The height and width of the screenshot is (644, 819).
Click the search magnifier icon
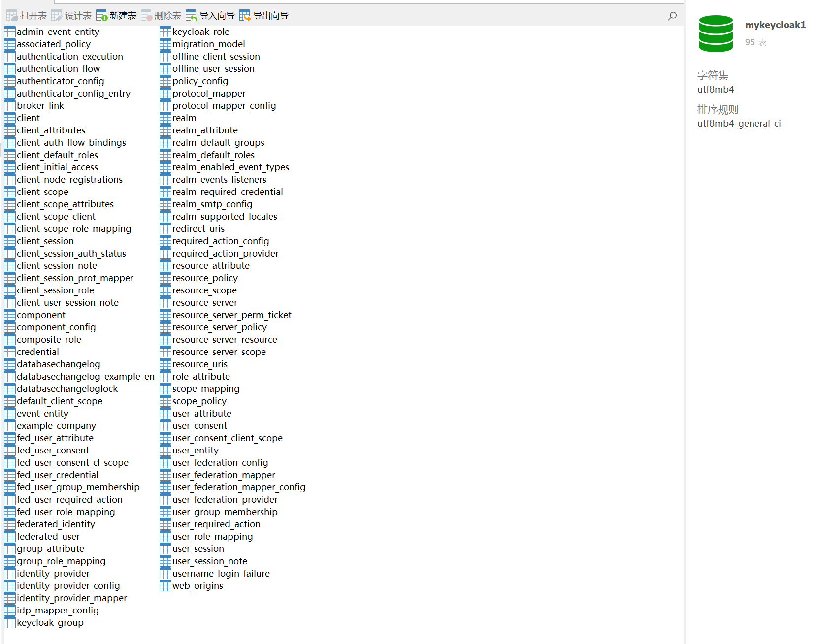click(672, 16)
